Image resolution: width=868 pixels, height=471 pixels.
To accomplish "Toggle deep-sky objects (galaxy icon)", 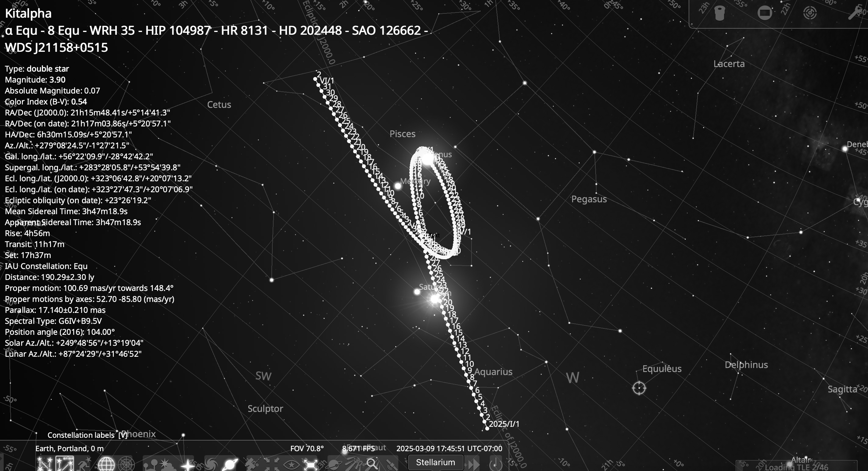I will tap(211, 465).
